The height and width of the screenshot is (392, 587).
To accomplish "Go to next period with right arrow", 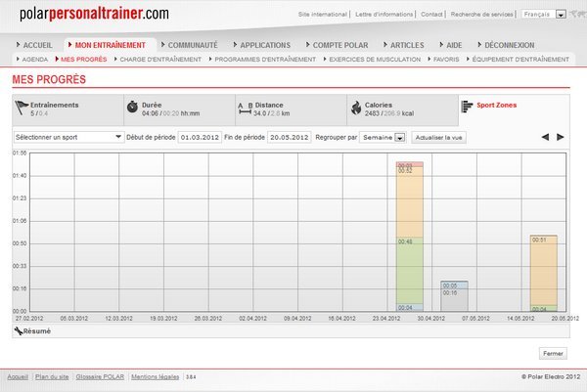I will coord(560,137).
